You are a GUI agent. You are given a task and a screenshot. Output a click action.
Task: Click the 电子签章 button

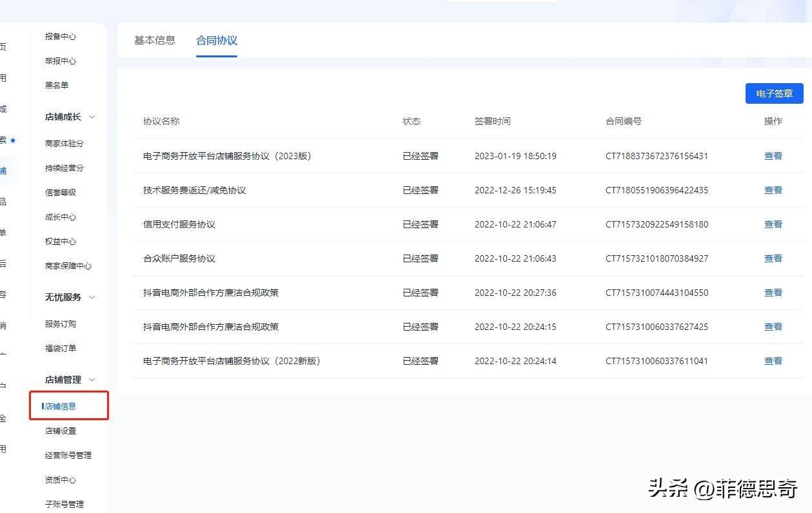773,93
